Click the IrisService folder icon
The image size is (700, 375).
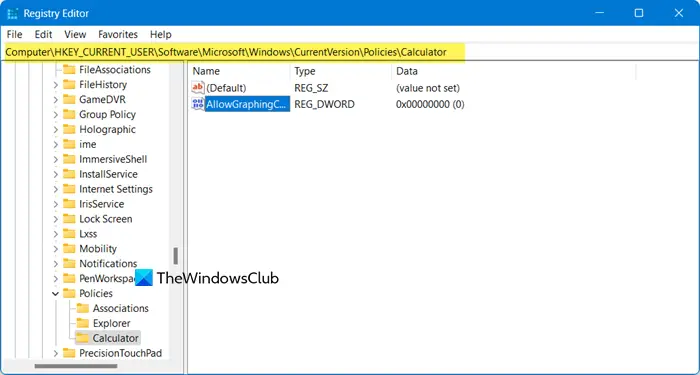pos(69,204)
